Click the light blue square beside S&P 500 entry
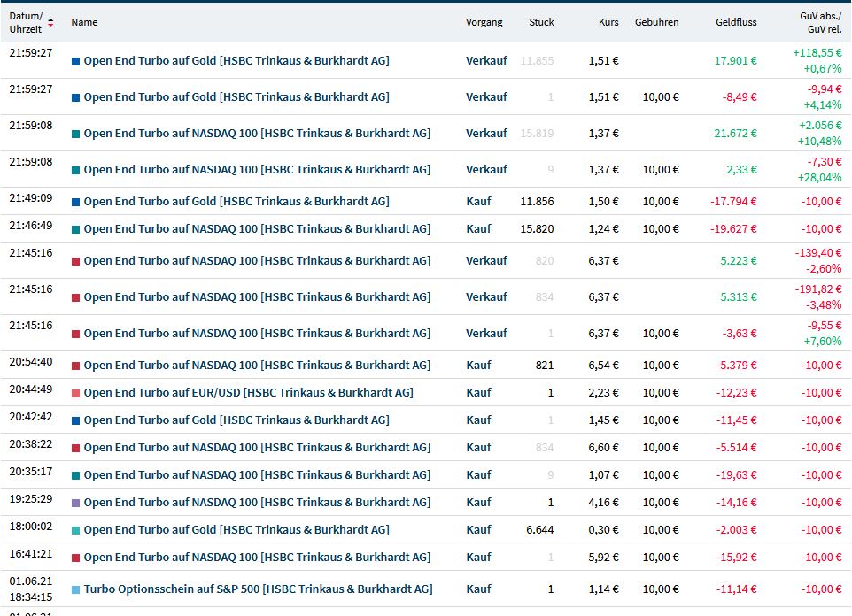Viewport: 852px width, 616px height. [x=75, y=589]
